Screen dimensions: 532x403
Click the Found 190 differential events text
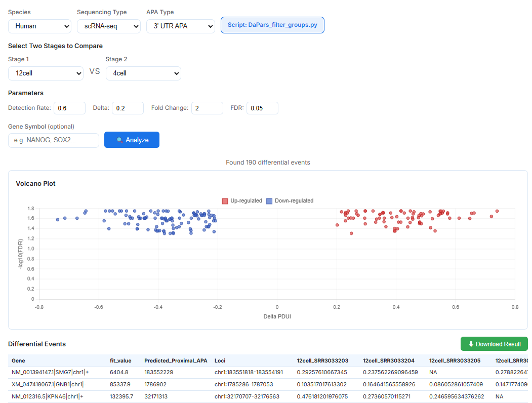(x=268, y=163)
